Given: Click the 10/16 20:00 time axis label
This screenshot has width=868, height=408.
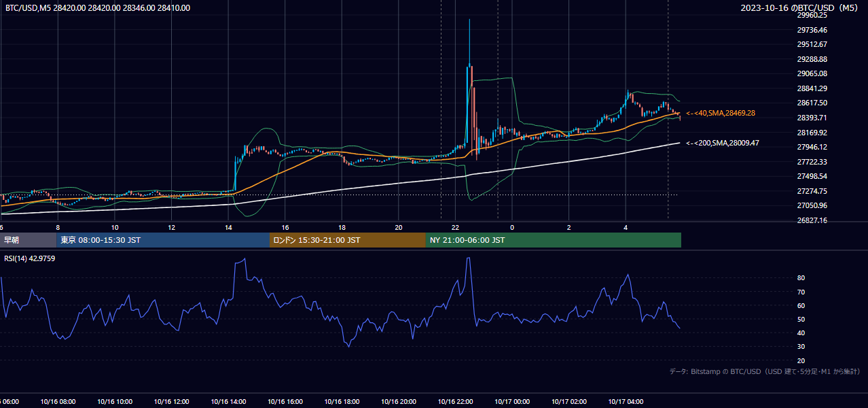Looking at the screenshot, I should 399,402.
